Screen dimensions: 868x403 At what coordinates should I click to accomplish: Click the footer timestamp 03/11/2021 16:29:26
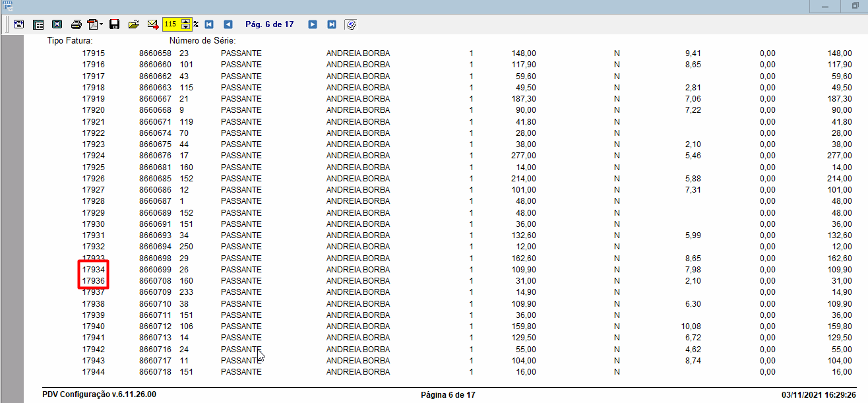819,395
